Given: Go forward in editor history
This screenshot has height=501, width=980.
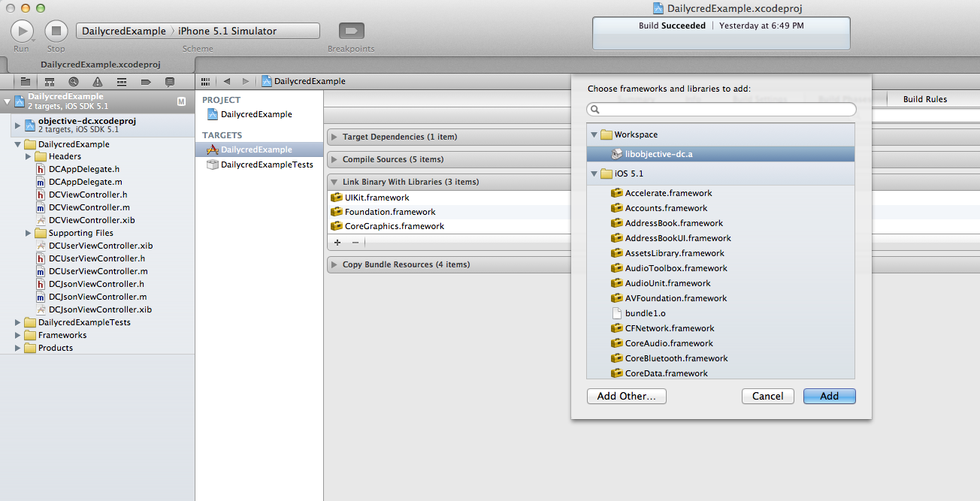Looking at the screenshot, I should coord(246,81).
